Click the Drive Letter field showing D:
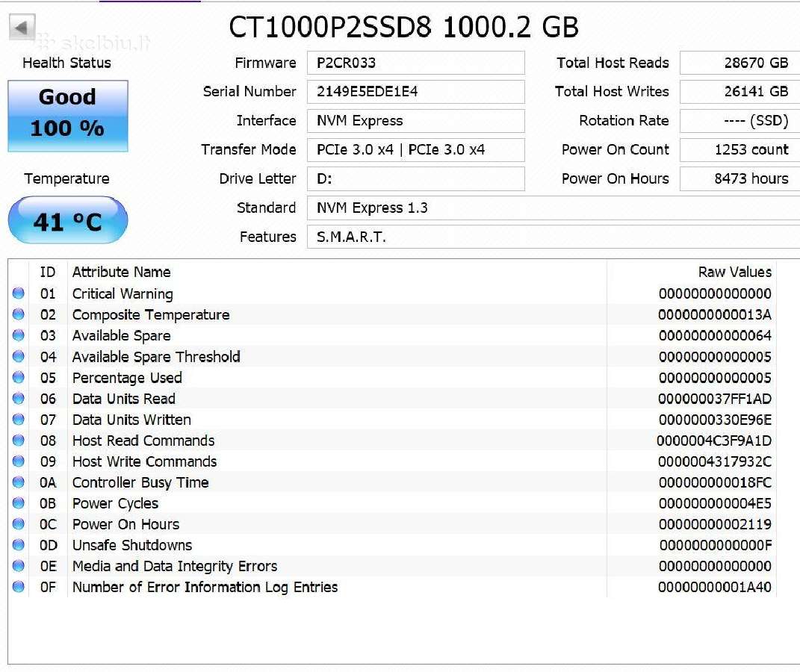This screenshot has height=672, width=800. 416,179
